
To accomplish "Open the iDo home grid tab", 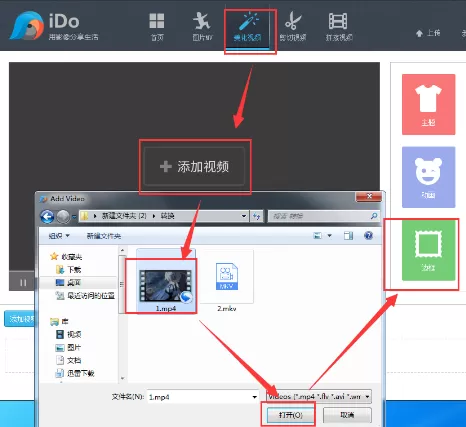I will [157, 27].
